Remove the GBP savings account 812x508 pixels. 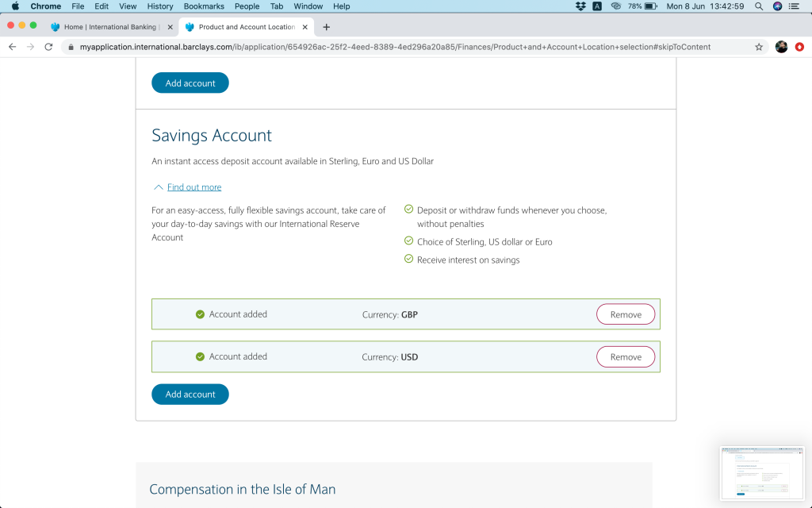[x=626, y=314]
